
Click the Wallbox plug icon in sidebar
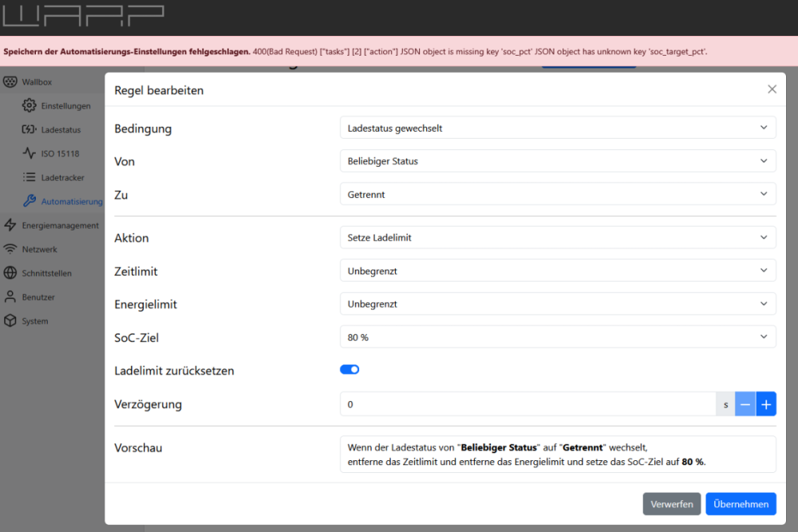(10, 81)
